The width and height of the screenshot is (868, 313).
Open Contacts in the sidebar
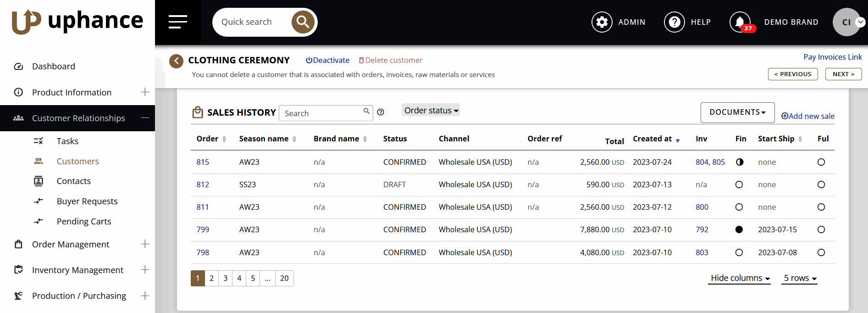pos(73,181)
